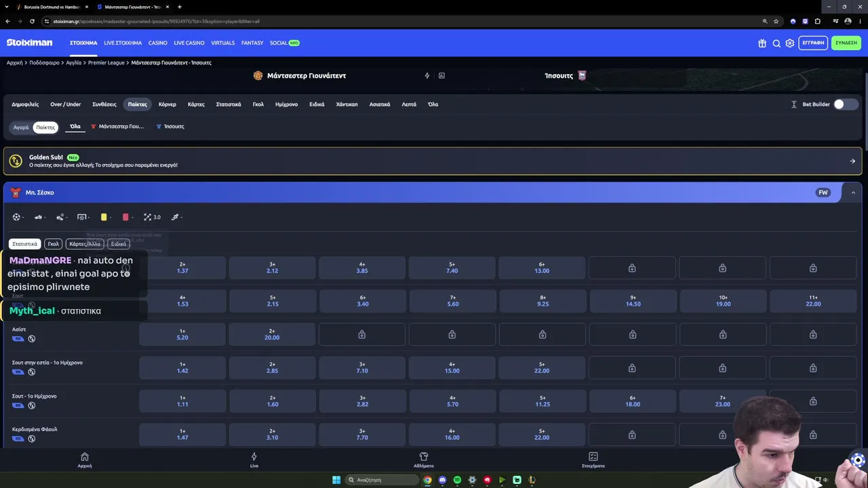The width and height of the screenshot is (868, 488).
Task: Select the Παίκτες market tab
Action: point(138,104)
